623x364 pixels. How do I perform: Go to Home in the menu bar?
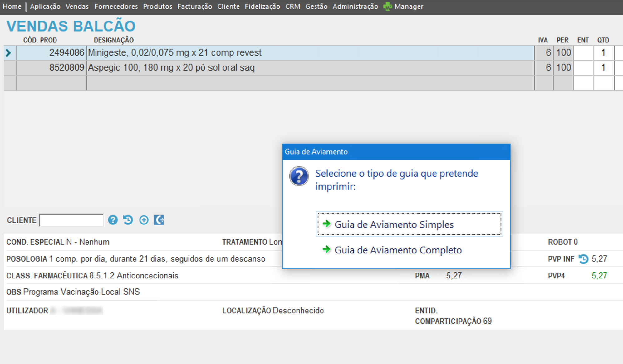click(12, 7)
